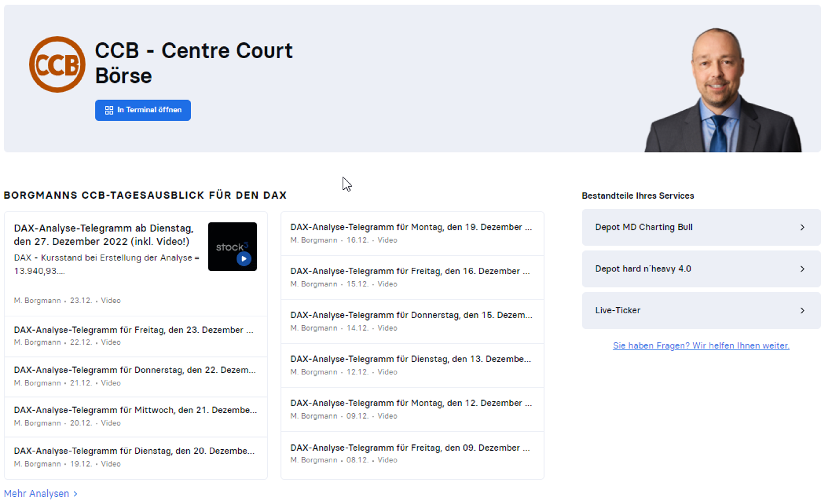
Task: Click chevron arrow on Depot MD Charting Bull
Action: point(802,227)
